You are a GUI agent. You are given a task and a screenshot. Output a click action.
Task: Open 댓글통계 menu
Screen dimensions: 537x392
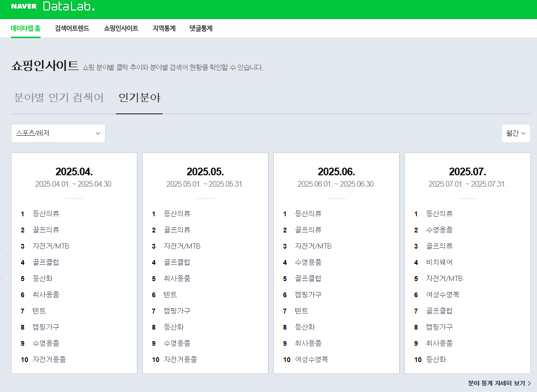(201, 29)
